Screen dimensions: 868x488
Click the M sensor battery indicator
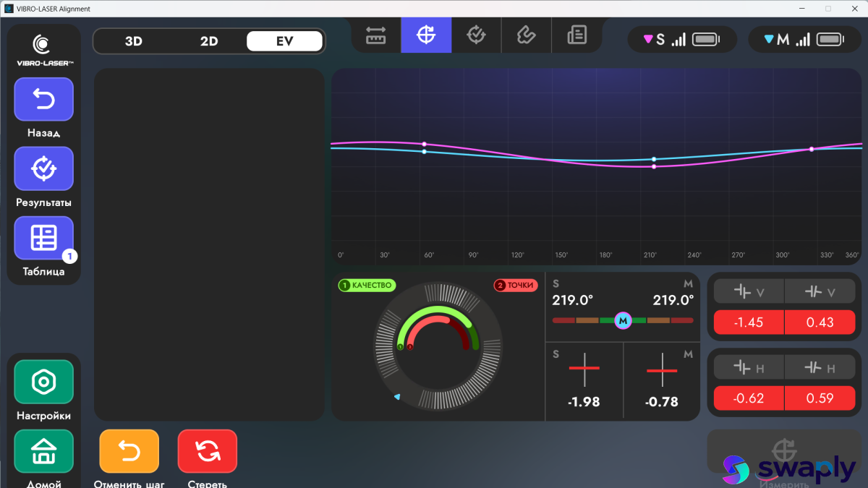[x=830, y=40]
